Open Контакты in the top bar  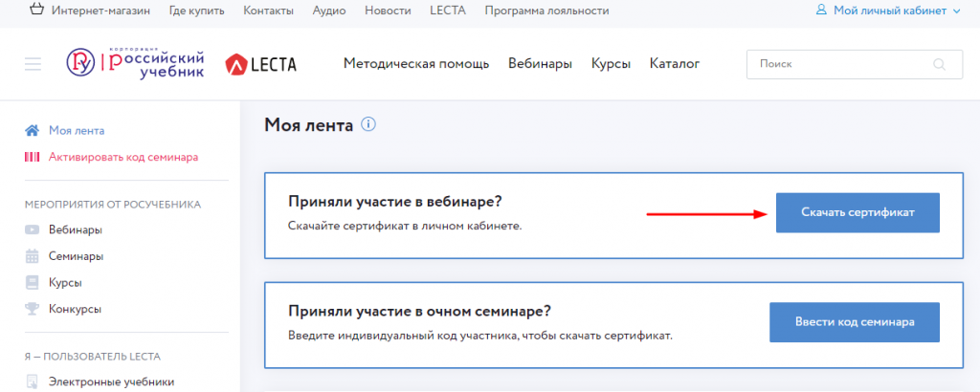coord(268,11)
